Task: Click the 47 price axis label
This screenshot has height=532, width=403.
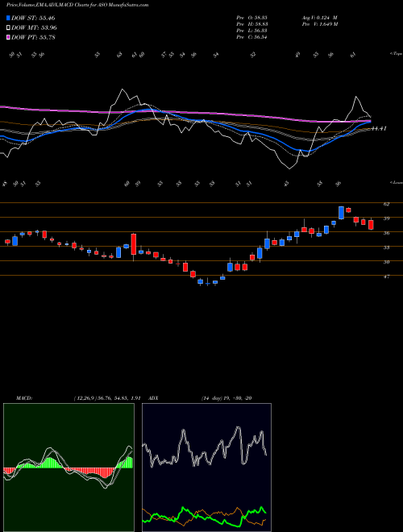Action: (386, 276)
